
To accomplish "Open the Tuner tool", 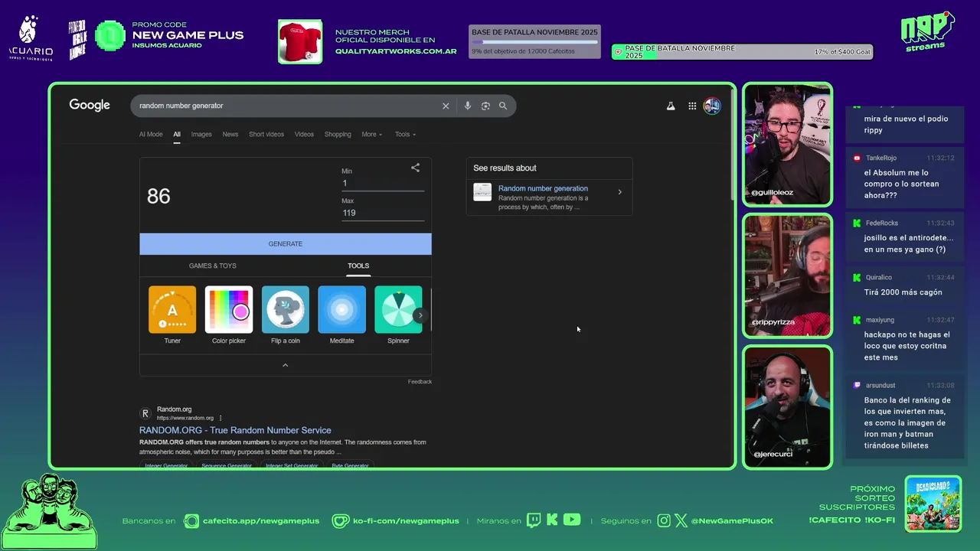I will click(x=172, y=315).
